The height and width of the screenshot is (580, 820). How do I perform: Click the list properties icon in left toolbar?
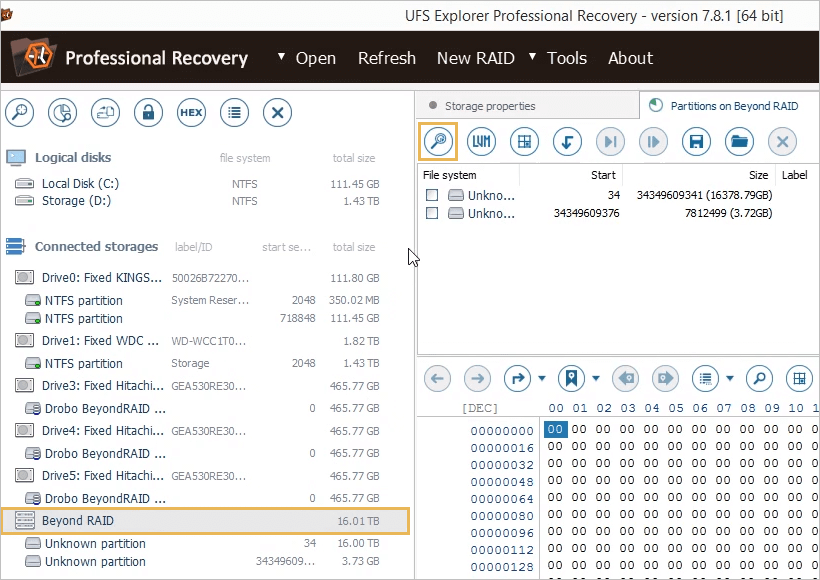pos(234,112)
